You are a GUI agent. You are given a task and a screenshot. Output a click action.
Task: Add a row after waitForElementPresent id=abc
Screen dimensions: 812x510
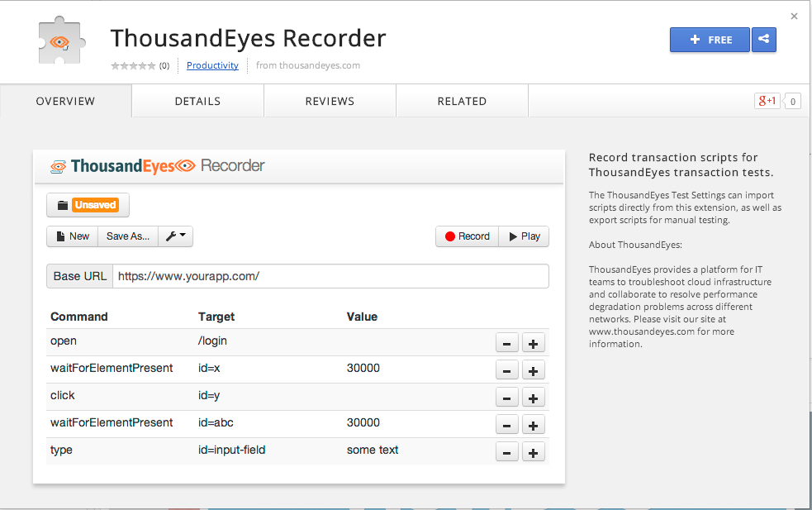[x=533, y=426]
